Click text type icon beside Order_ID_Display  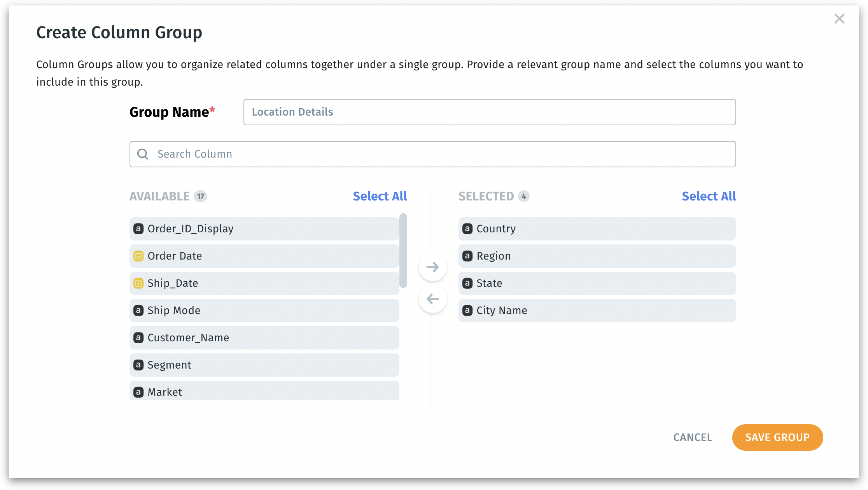click(x=138, y=229)
